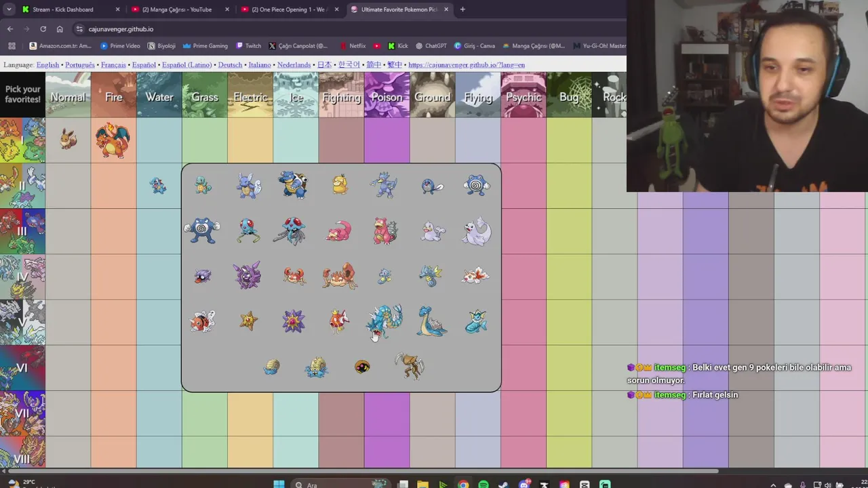Switch language to Français

point(113,65)
